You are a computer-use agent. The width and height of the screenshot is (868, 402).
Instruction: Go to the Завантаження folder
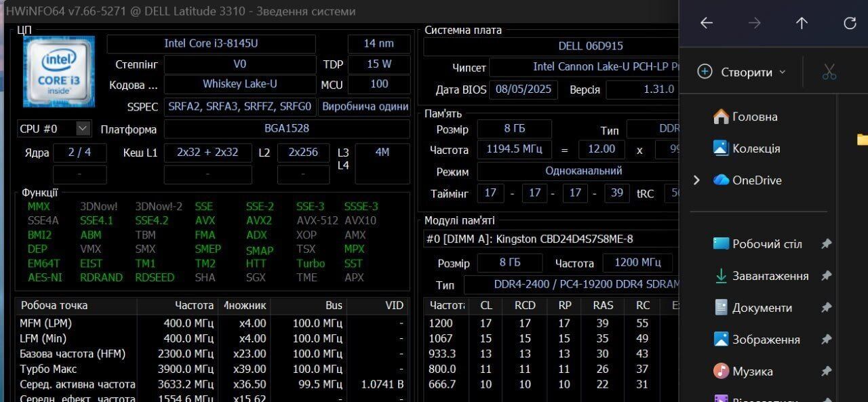[x=770, y=276]
